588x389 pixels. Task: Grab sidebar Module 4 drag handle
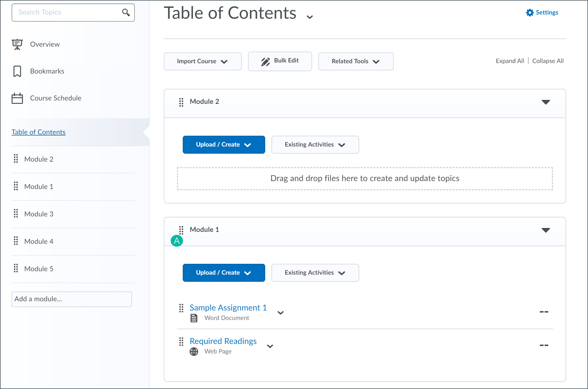click(x=16, y=241)
